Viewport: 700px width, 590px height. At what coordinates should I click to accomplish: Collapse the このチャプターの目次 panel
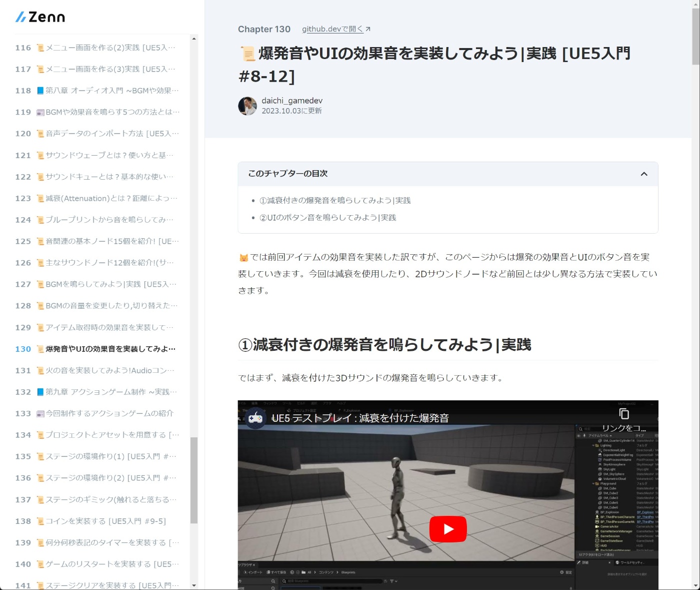point(644,174)
